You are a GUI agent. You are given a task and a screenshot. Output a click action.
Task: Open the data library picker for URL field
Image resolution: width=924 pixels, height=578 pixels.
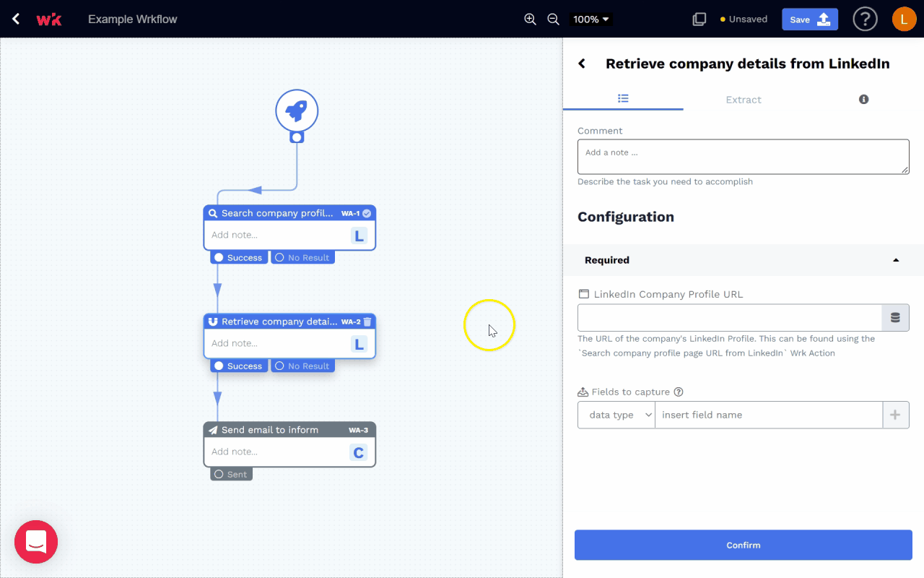pyautogui.click(x=895, y=318)
